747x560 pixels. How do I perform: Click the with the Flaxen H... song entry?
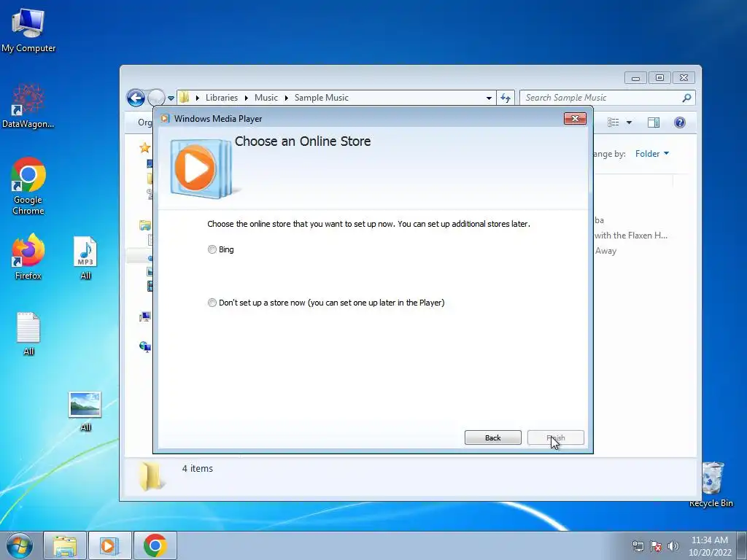pos(630,236)
